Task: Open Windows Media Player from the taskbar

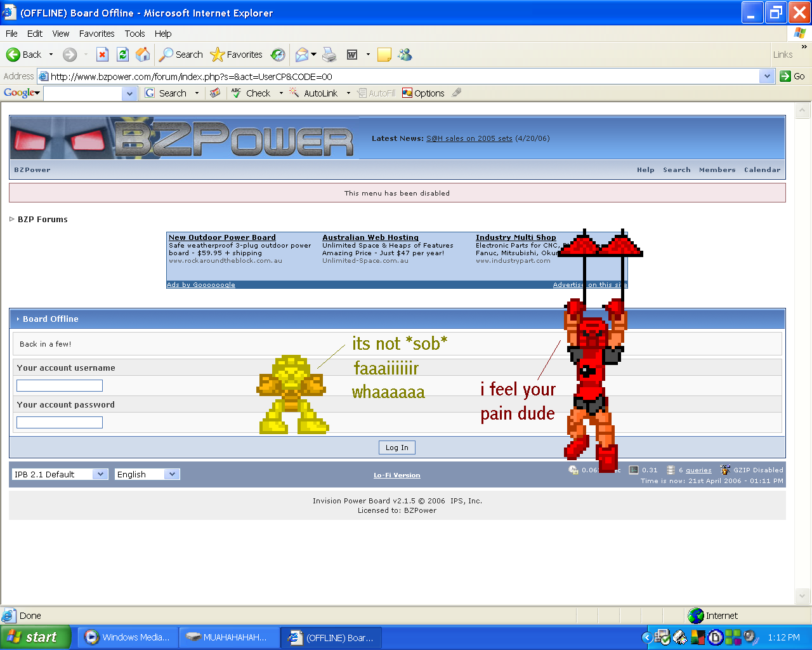Action: coord(127,637)
